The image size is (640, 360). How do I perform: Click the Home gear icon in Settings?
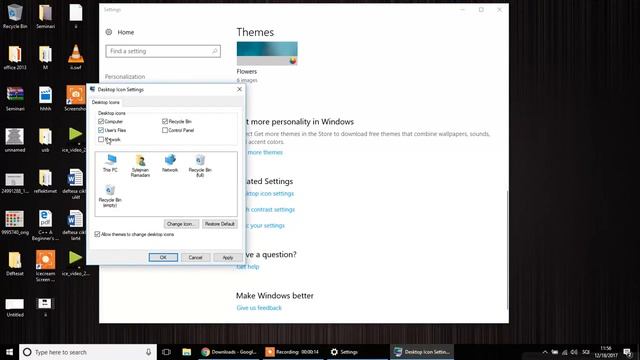[x=109, y=32]
